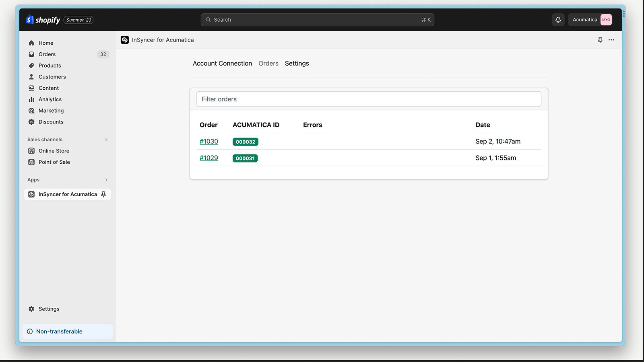Screen dimensions: 644x362
Task: Expand the Apps section chevron
Action: pos(106,180)
